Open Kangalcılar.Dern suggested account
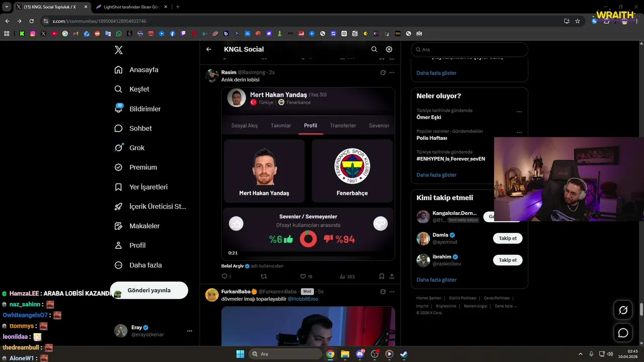This screenshot has height=362, width=644. click(x=454, y=213)
